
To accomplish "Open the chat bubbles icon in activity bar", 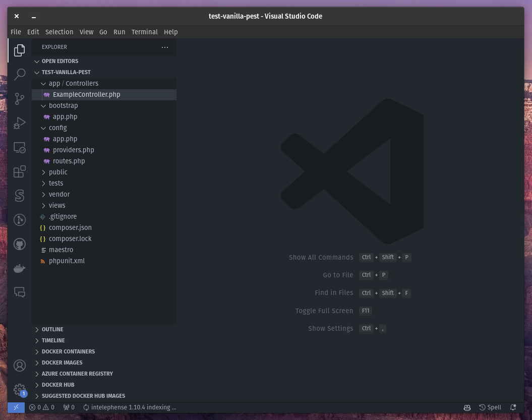I will pos(19,292).
